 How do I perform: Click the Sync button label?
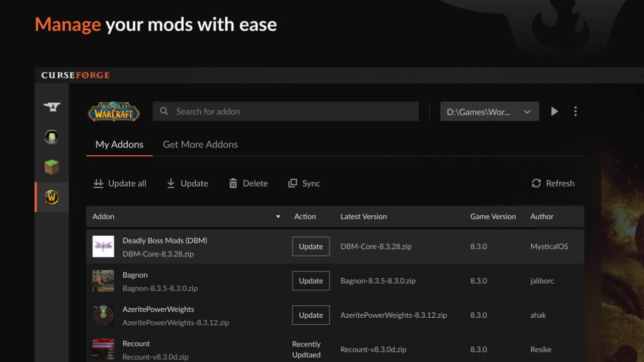[311, 184]
